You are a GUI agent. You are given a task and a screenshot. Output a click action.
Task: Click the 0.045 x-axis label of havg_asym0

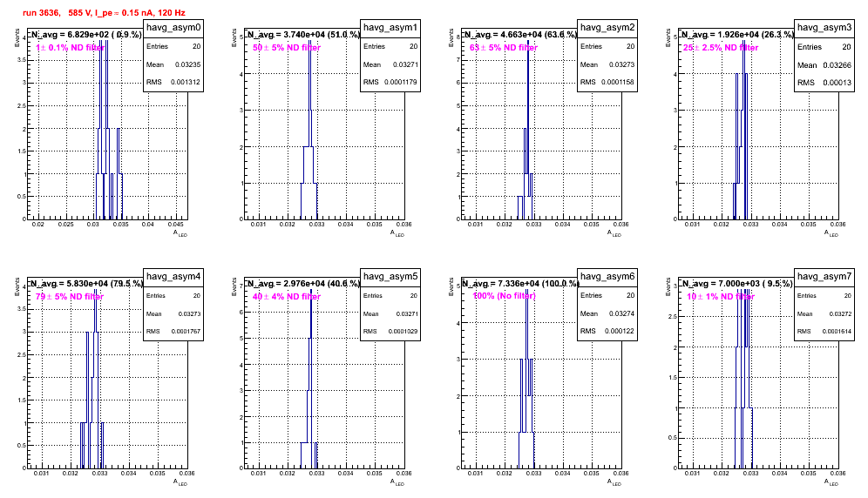tap(175, 224)
